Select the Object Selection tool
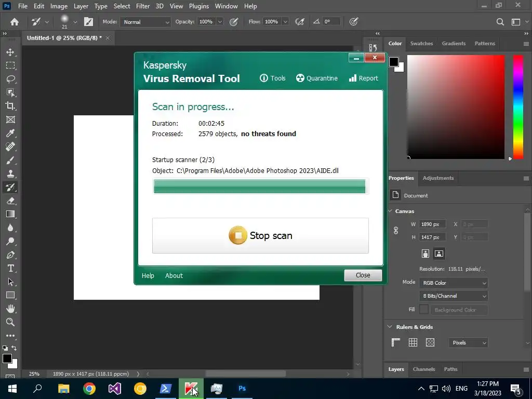 [10, 92]
